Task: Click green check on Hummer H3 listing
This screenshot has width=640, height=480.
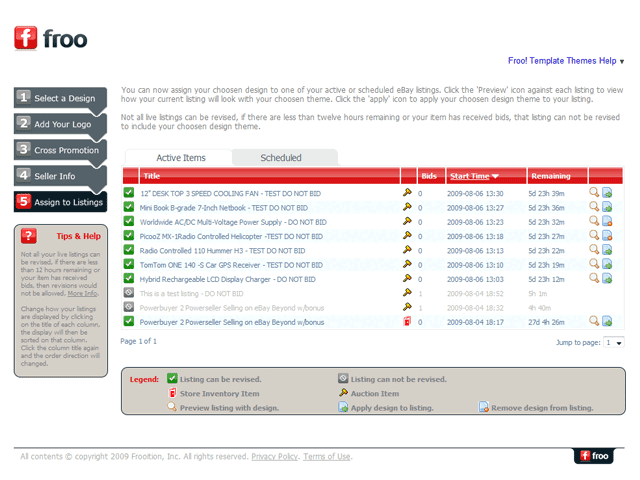Action: 129,249
